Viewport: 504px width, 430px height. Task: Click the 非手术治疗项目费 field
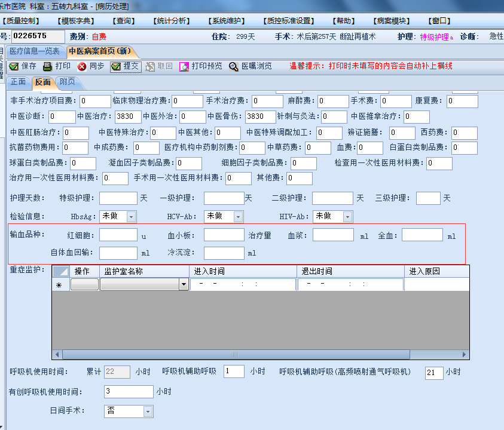95,102
